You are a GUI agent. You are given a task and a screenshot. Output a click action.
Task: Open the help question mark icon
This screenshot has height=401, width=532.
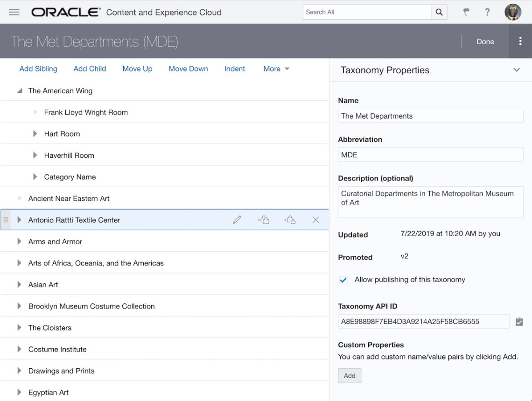tap(487, 12)
